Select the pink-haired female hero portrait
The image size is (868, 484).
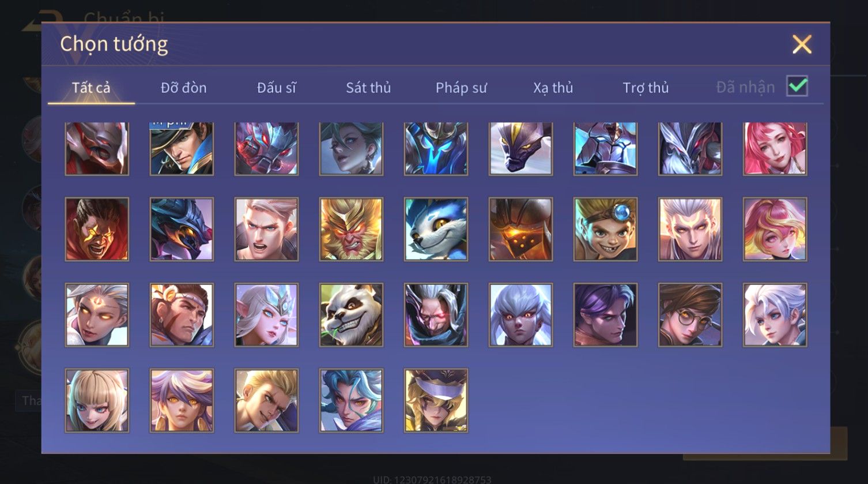(x=775, y=148)
